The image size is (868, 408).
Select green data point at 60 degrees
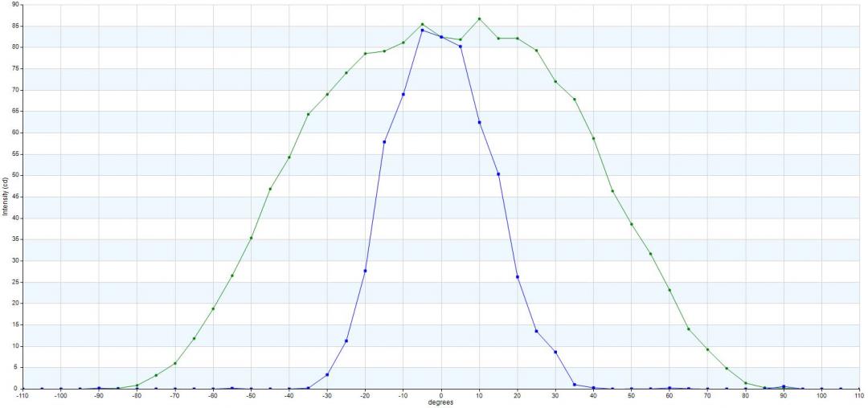pyautogui.click(x=669, y=290)
